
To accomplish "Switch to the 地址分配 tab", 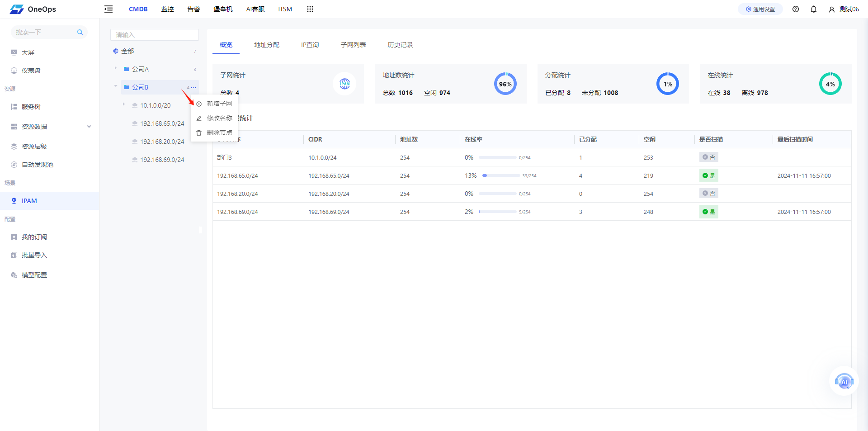I will pos(267,45).
